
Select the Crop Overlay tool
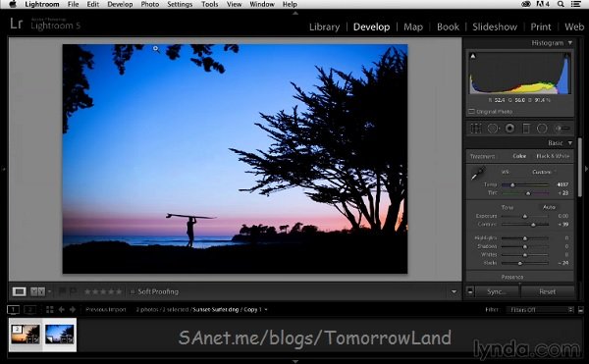point(476,129)
